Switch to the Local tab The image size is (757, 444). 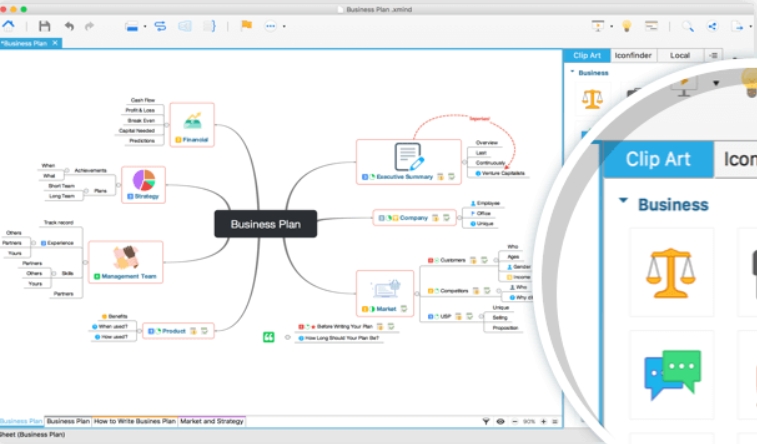click(680, 56)
